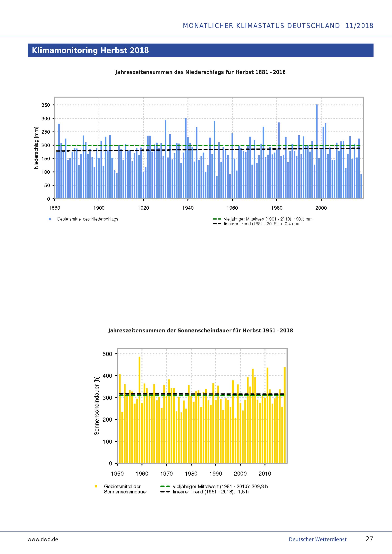Click the Monatlicher Klimastatus Deutschland 11/2018 header
This screenshot has width=392, height=554.
point(278,26)
